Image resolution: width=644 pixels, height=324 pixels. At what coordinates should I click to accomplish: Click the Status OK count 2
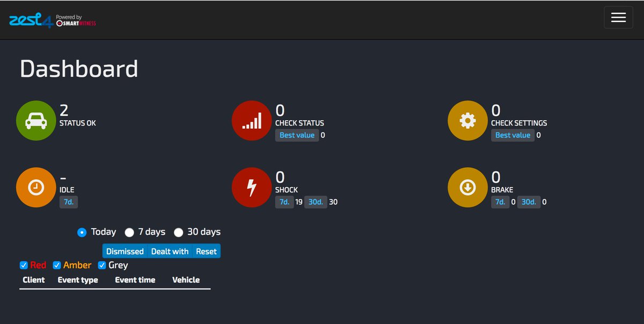coord(64,111)
